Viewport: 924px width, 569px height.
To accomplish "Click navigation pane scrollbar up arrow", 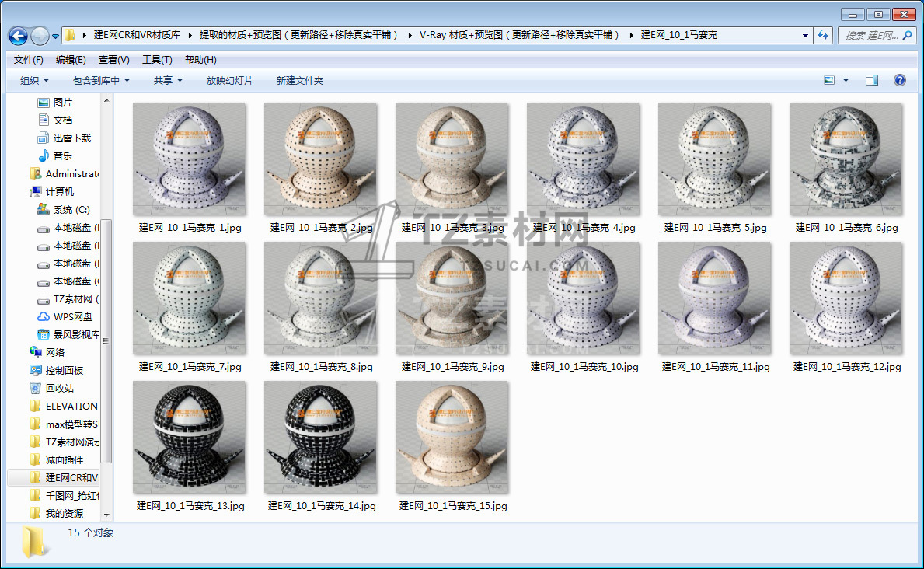I will pos(106,101).
